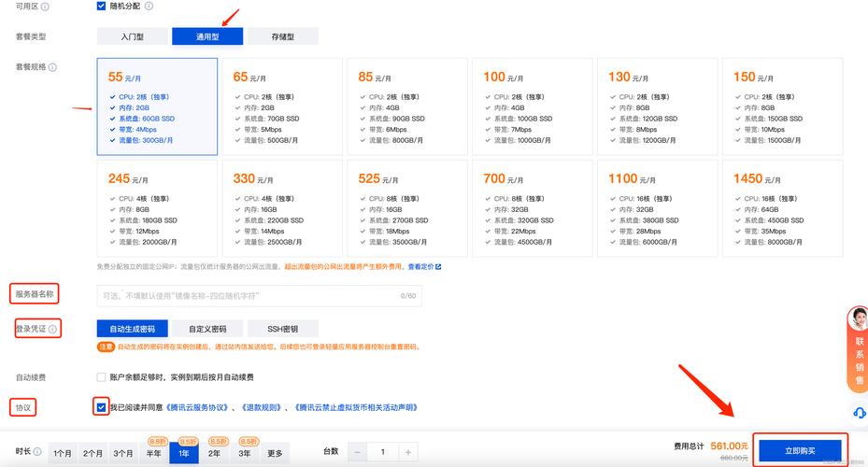The height and width of the screenshot is (467, 868).
Task: Click the external link icon after 查看定价
Action: coord(438,267)
